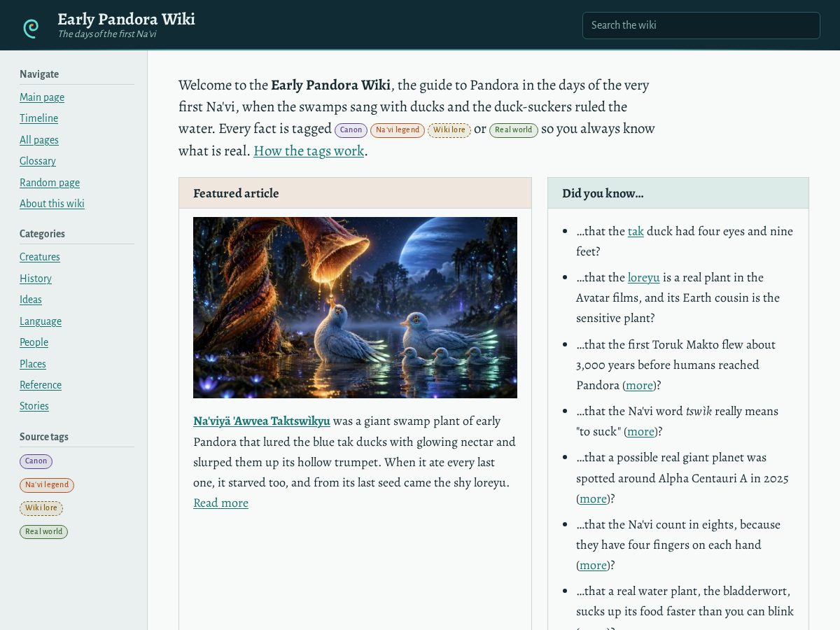Select the Wiki lore tag in sidebar
Screen dimensions: 840x630
[x=41, y=508]
